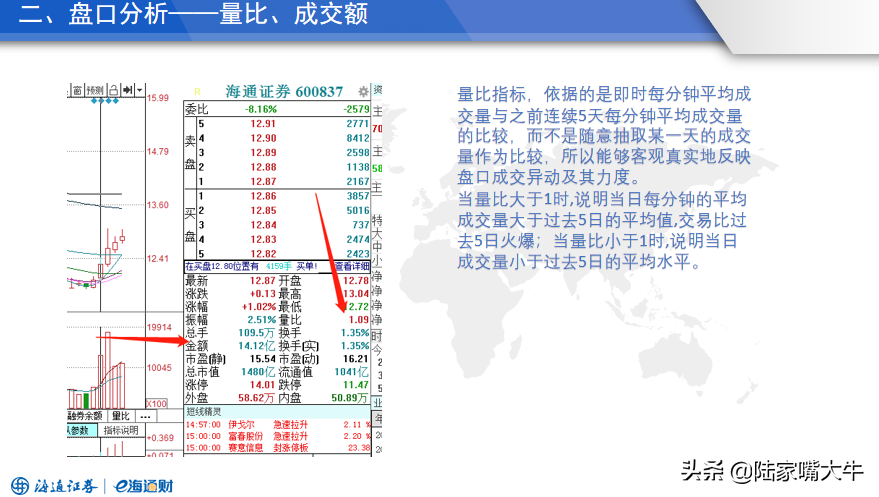The image size is (879, 497).
Task: Click the 最高 value 13.04
Action: tap(356, 294)
